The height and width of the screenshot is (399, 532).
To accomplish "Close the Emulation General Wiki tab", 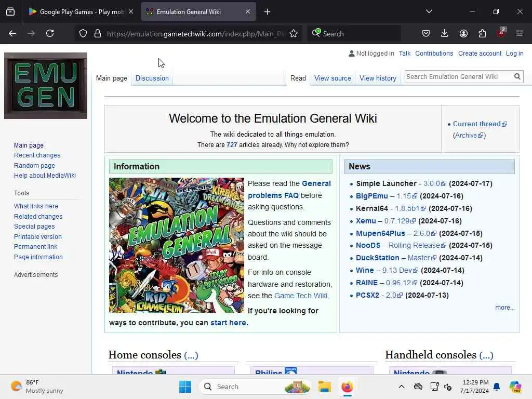I will [x=248, y=11].
